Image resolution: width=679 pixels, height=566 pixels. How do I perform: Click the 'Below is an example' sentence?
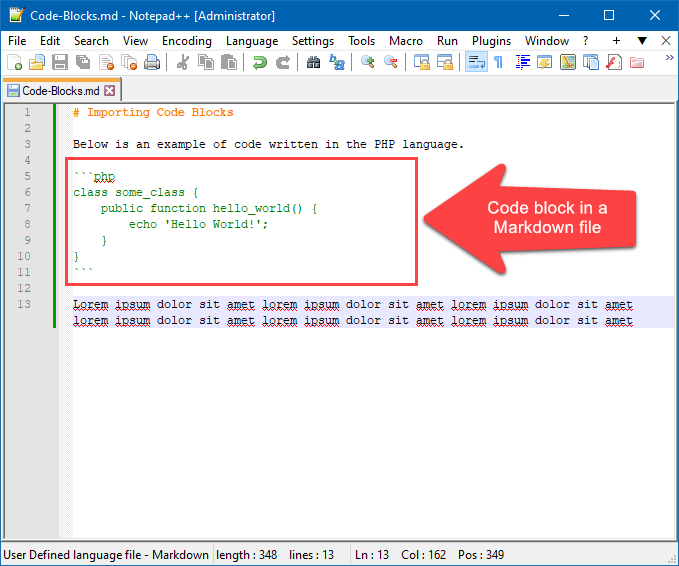pos(268,144)
